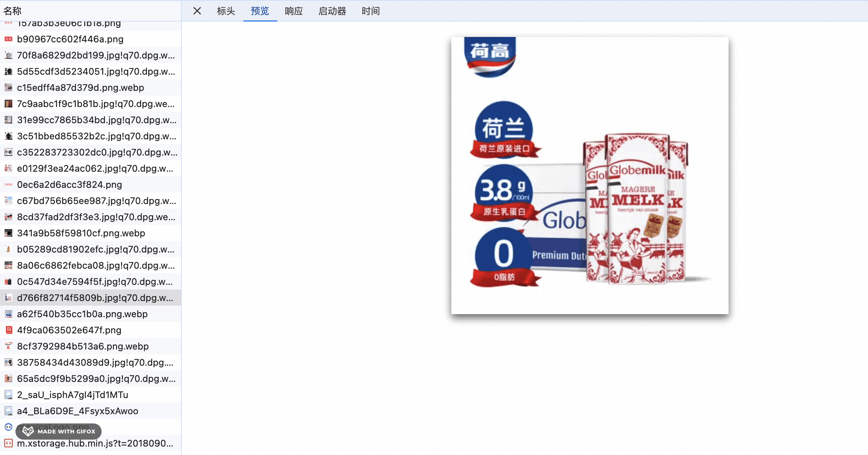Click image icon of 2_saU_isphA7gI4jTd1MTu
The height and width of the screenshot is (455, 868).
click(8, 395)
